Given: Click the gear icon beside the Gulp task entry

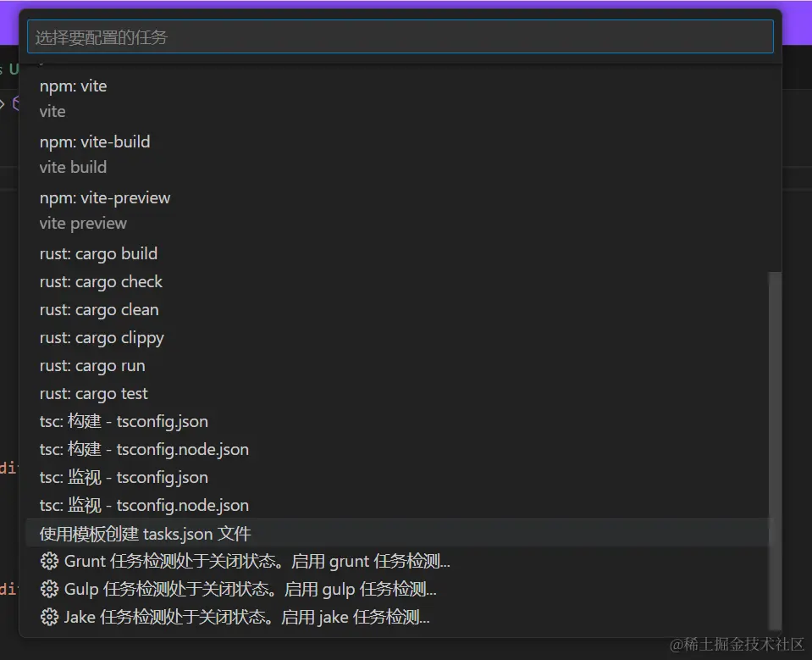Looking at the screenshot, I should [50, 589].
